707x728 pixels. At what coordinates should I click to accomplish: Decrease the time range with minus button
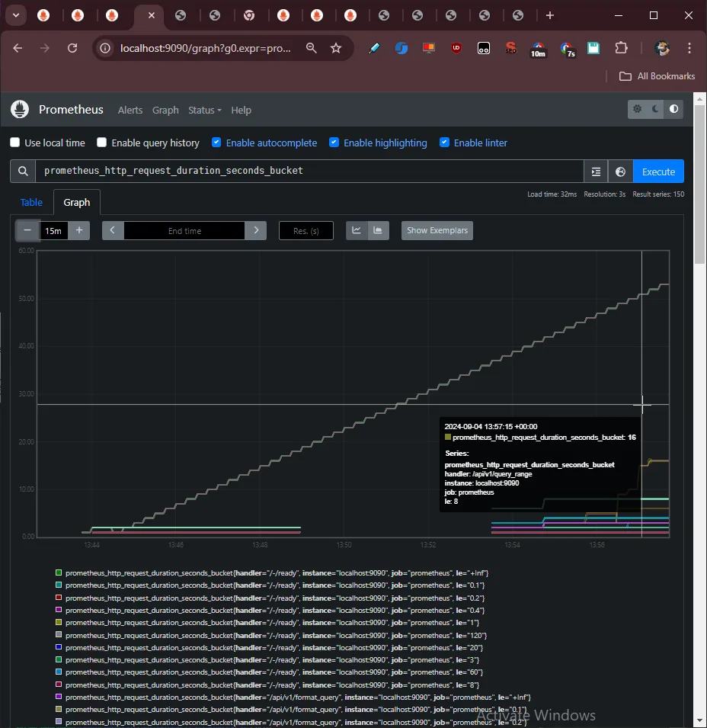28,230
